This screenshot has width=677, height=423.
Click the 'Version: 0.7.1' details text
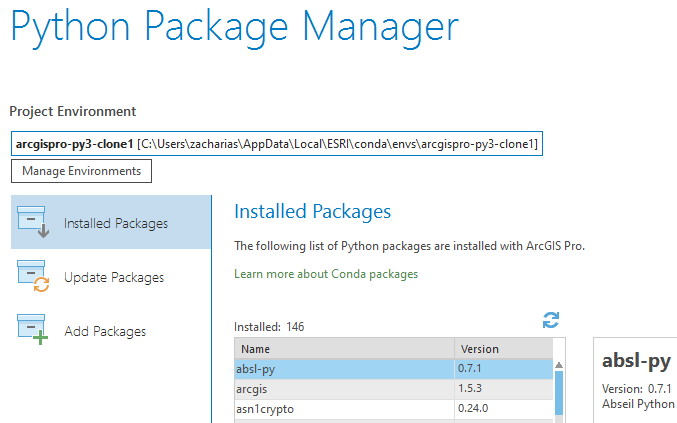637,389
